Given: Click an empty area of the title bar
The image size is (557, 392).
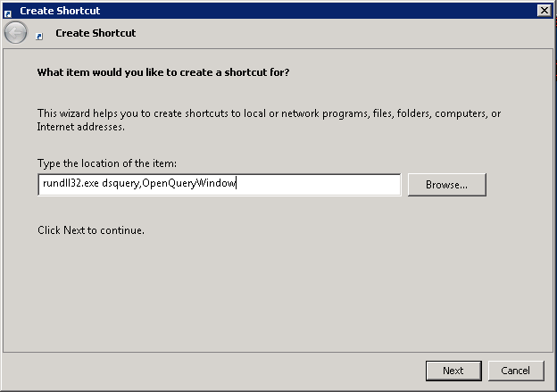Looking at the screenshot, I should [312, 11].
